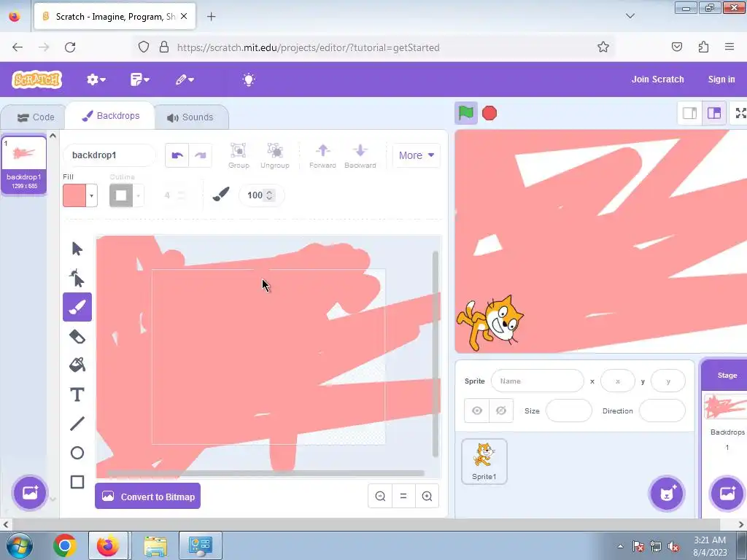The height and width of the screenshot is (560, 747).
Task: Click the canvas horizontal scrollbar
Action: pyautogui.click(x=266, y=472)
